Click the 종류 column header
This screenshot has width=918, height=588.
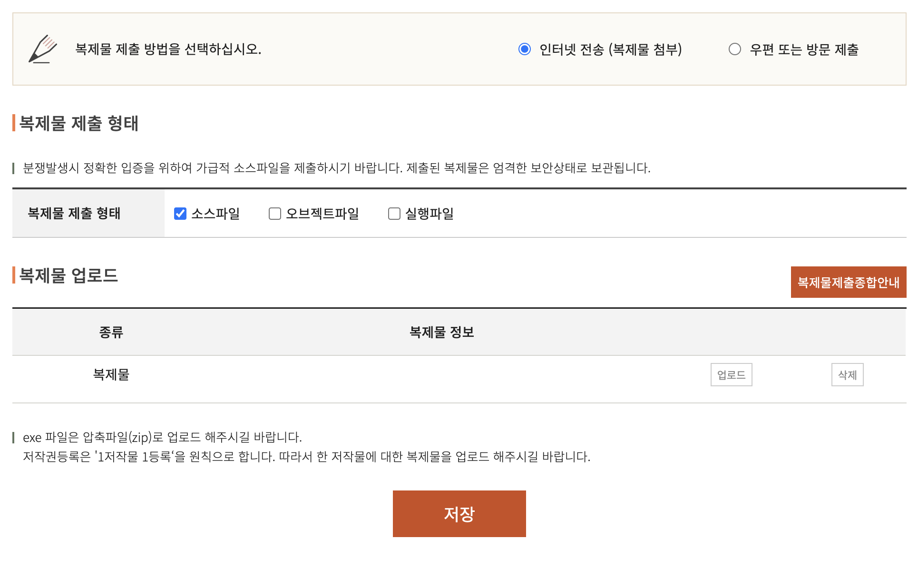[111, 332]
